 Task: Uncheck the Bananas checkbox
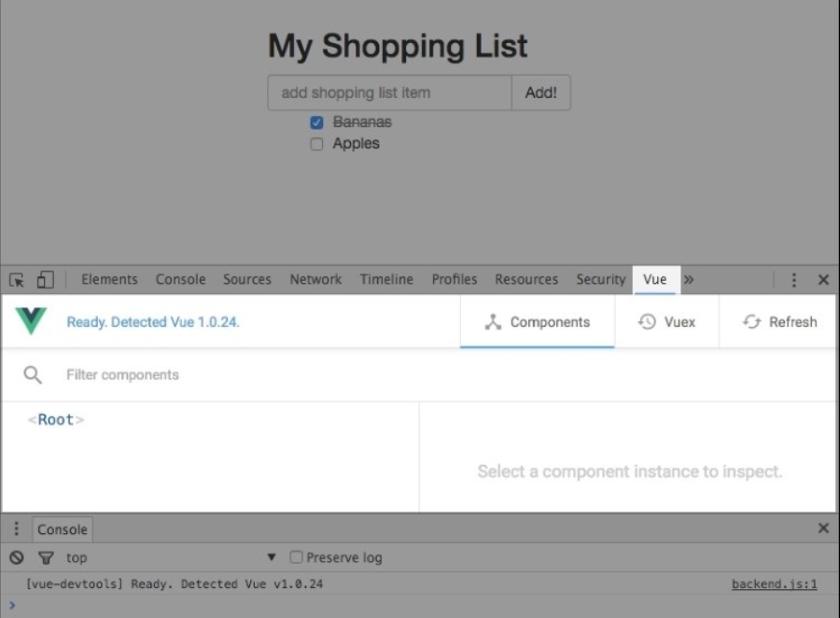316,122
